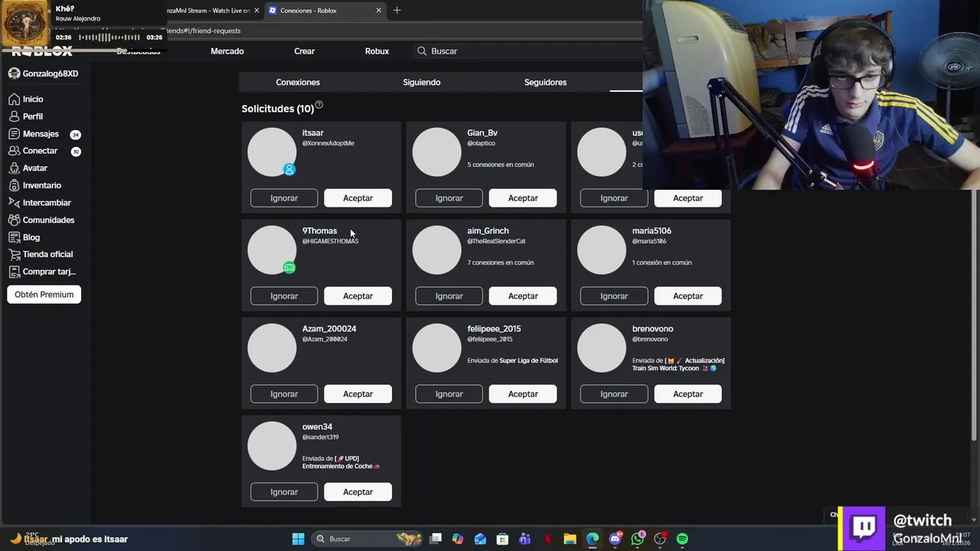Click the in-game status badge on 9Thomas's avatar
Screen dimensions: 980x551
(x=289, y=267)
